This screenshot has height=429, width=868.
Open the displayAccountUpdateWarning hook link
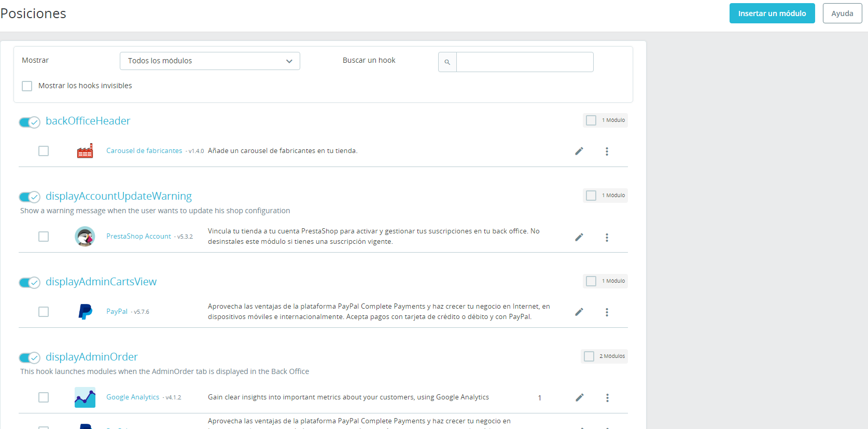[119, 196]
